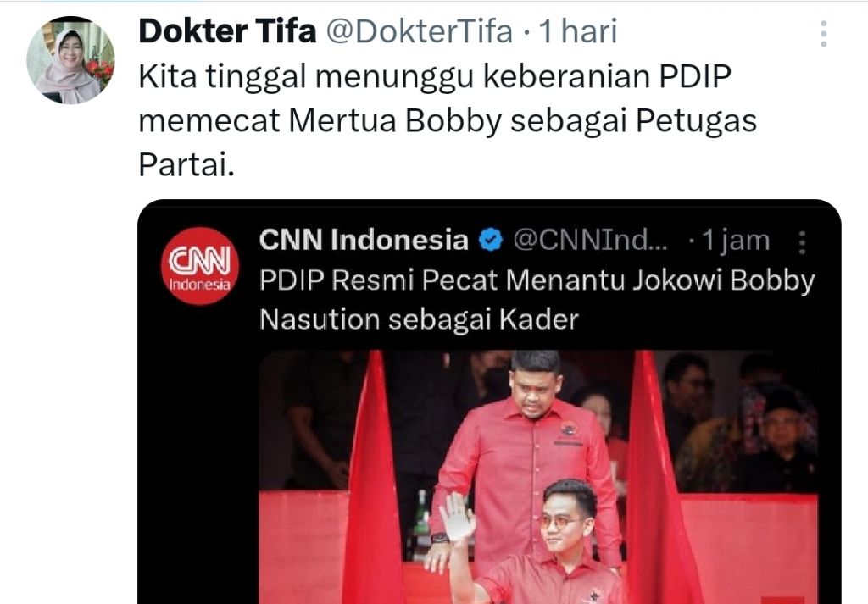
Task: Click the text line 'Nasution sebagai Kader'
Action: pos(419,319)
